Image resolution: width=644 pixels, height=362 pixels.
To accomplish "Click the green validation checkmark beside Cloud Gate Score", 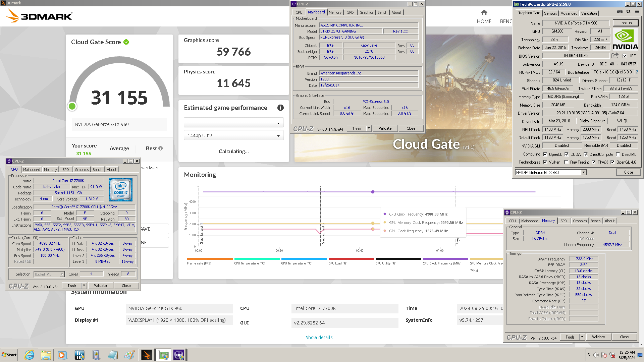I will [x=126, y=42].
